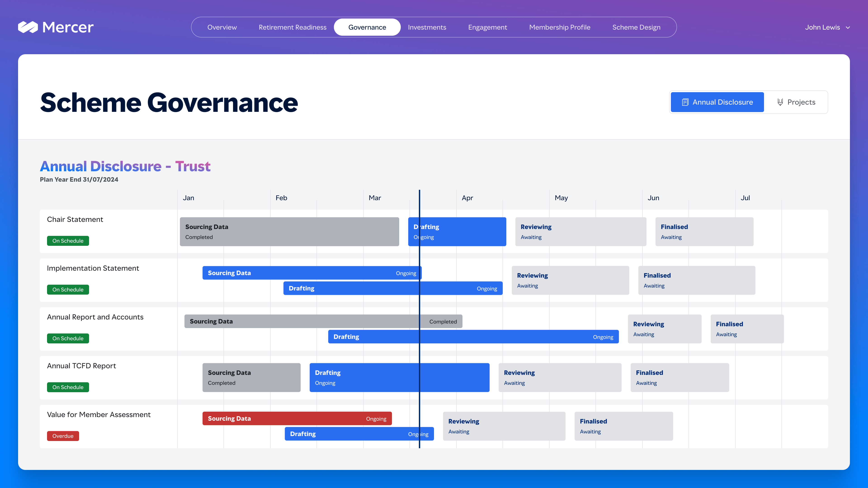Click the red Overdue status badge
The width and height of the screenshot is (868, 488).
tap(63, 436)
